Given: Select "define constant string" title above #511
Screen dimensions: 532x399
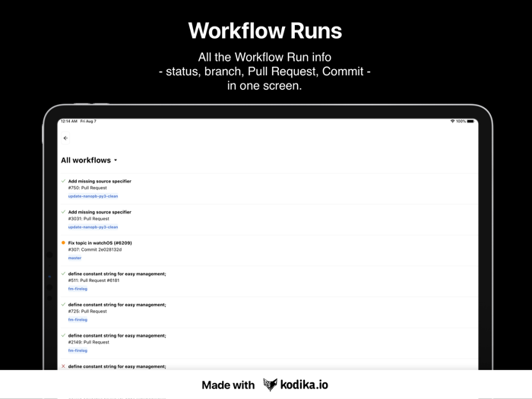Looking at the screenshot, I should 117,274.
